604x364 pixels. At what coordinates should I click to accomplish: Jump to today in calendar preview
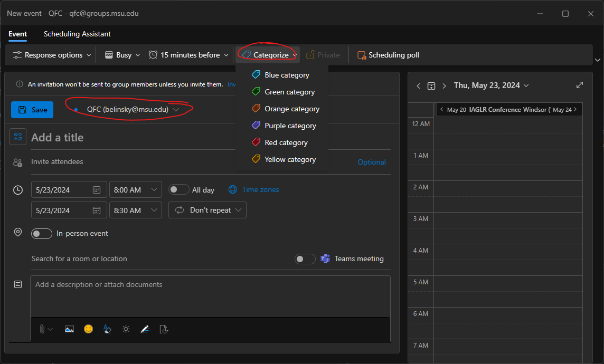[431, 85]
